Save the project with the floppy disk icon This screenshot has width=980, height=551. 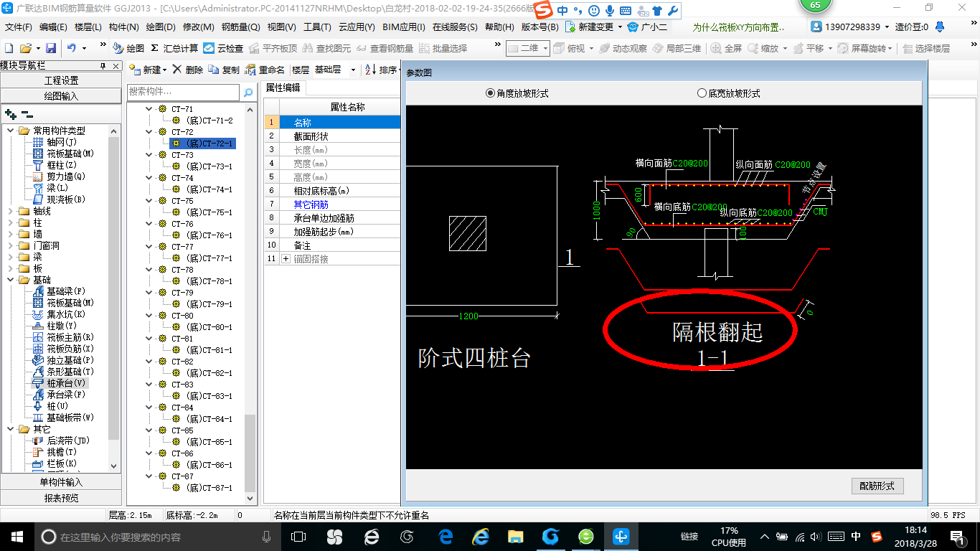tap(51, 48)
